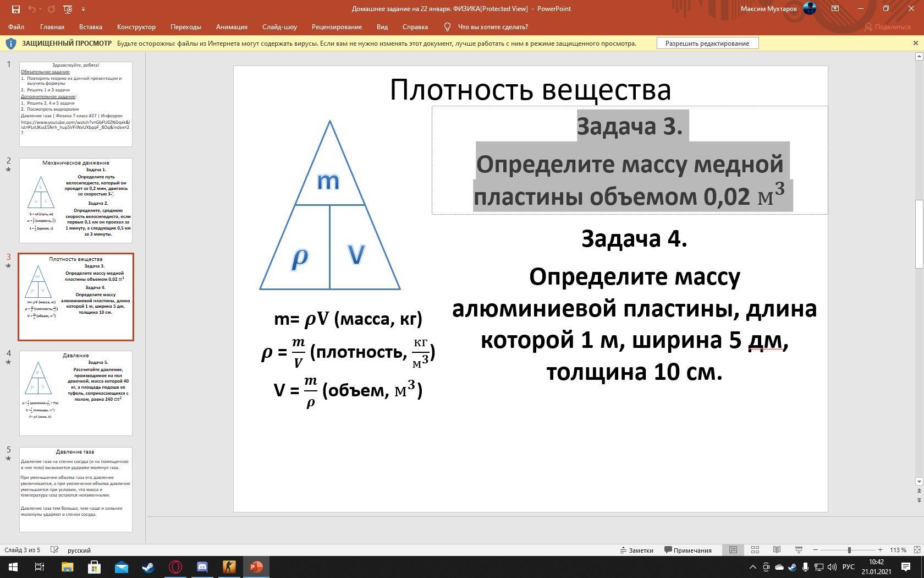Toggle the Примечания comments pane
Viewport: 924px width, 578px height.
click(x=688, y=550)
